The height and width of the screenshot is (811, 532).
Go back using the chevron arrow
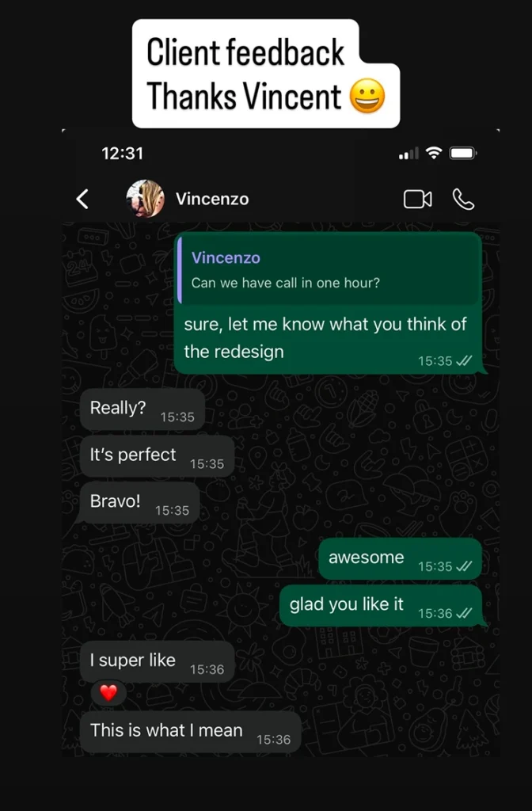pos(82,199)
